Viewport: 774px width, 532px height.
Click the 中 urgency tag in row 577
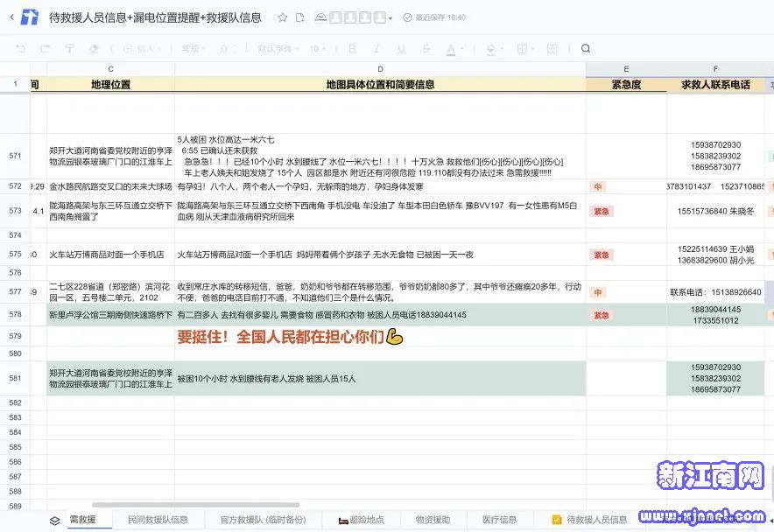(597, 292)
